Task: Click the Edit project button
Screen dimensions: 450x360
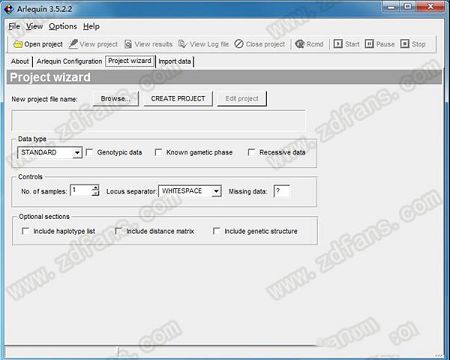Action: pyautogui.click(x=242, y=99)
